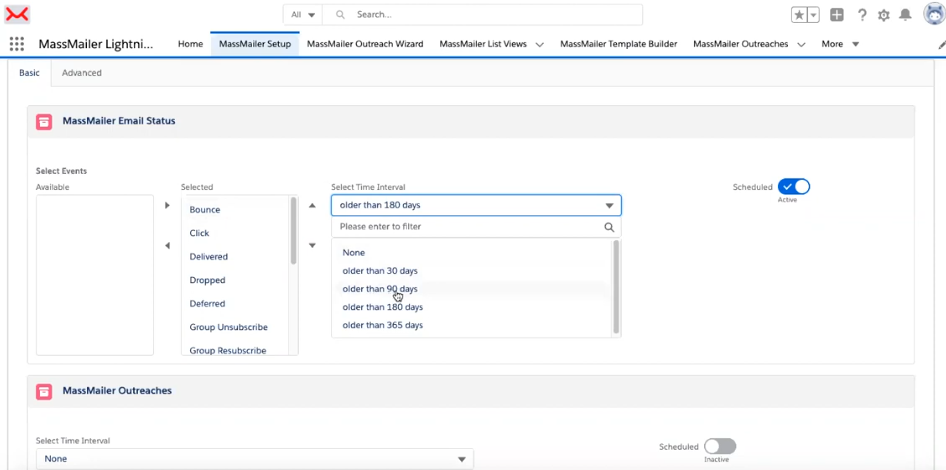Viewport: 946px width, 470px height.
Task: Select the MassMailer Setup tab
Action: (x=255, y=44)
